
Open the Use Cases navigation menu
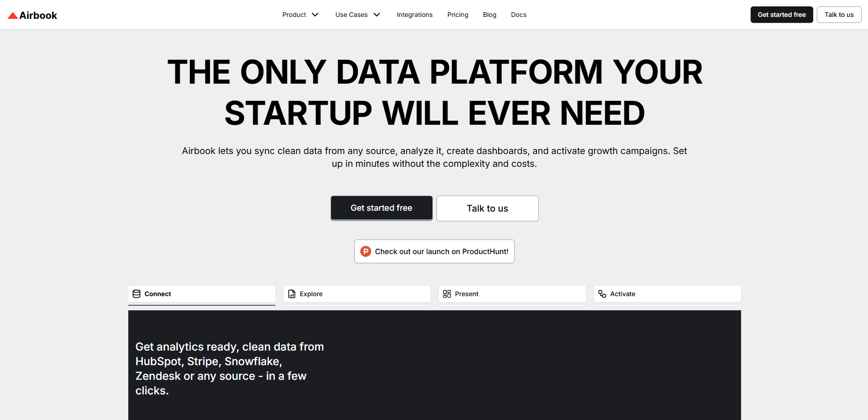[x=352, y=15]
